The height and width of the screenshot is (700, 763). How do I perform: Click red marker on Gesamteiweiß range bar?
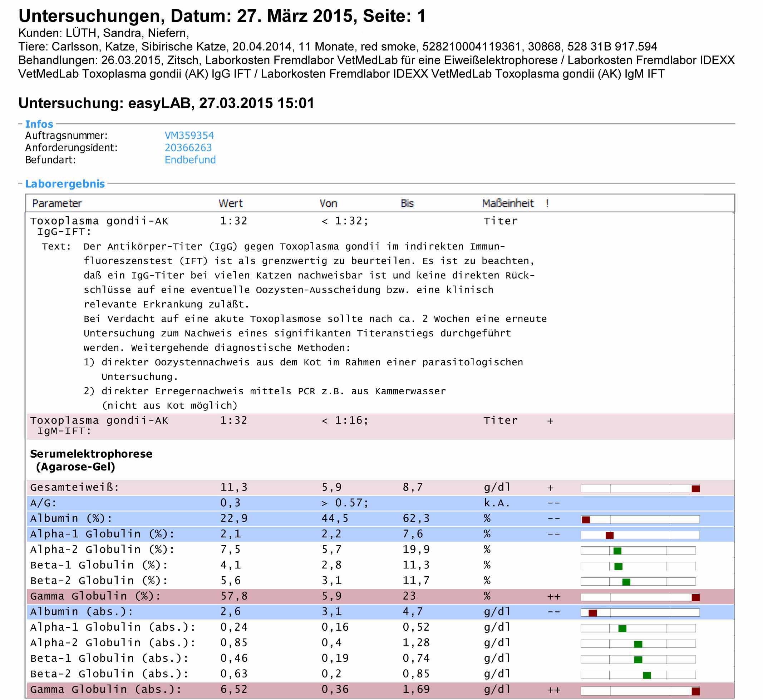click(695, 489)
